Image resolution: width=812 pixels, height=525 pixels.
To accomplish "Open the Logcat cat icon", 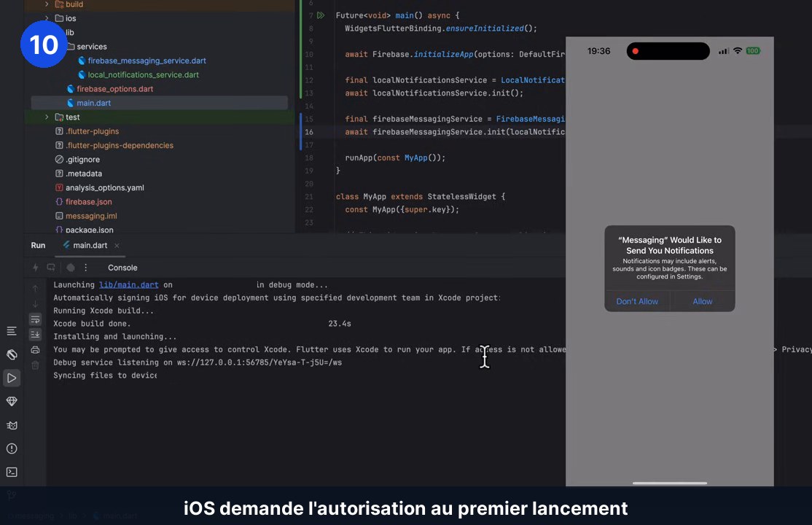I will pyautogui.click(x=12, y=425).
